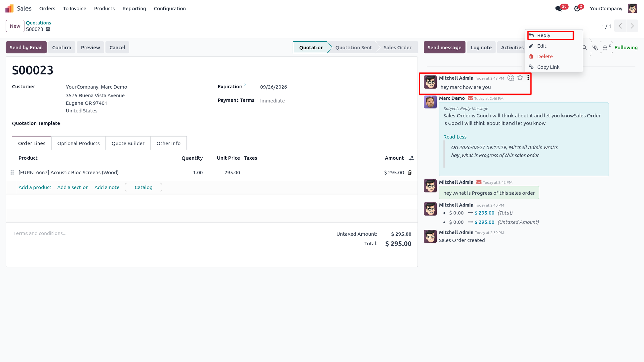Open the followers count icon
This screenshot has height=362, width=644.
[x=606, y=47]
